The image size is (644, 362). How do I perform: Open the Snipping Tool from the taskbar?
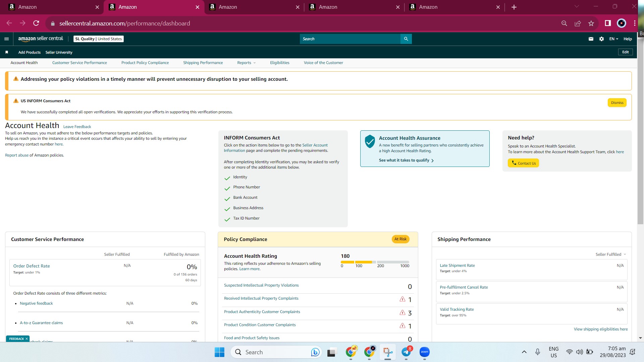[x=388, y=352]
